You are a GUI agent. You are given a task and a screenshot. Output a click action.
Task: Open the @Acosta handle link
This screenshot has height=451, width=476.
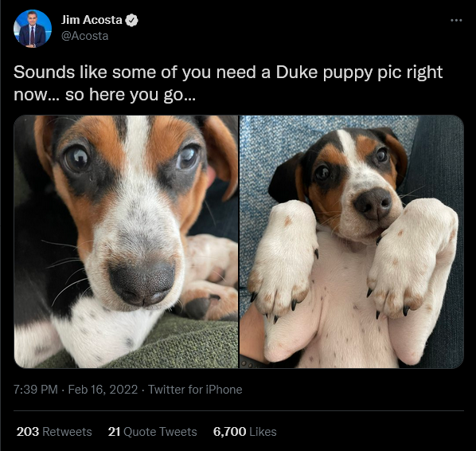tap(84, 36)
